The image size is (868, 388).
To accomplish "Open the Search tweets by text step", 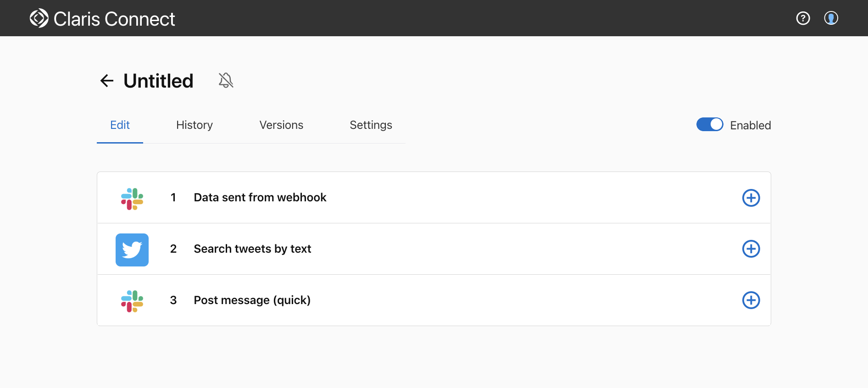I will [x=252, y=249].
